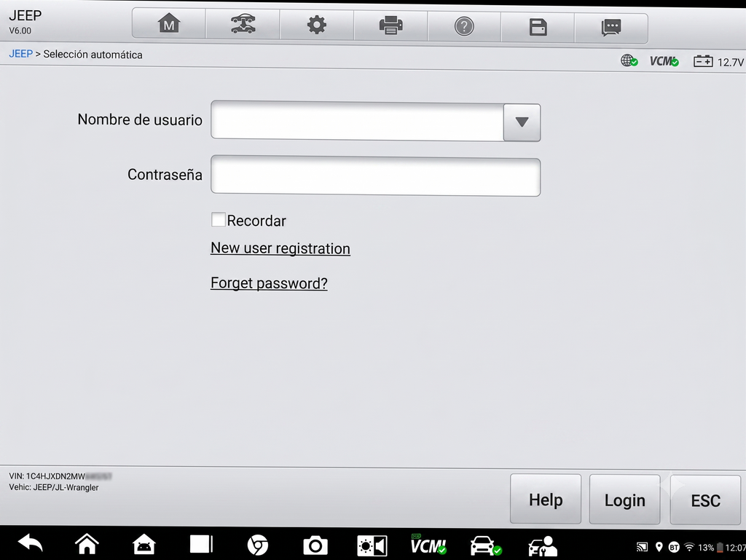Tap the Android home button
Screen dimensions: 746x560
87,544
